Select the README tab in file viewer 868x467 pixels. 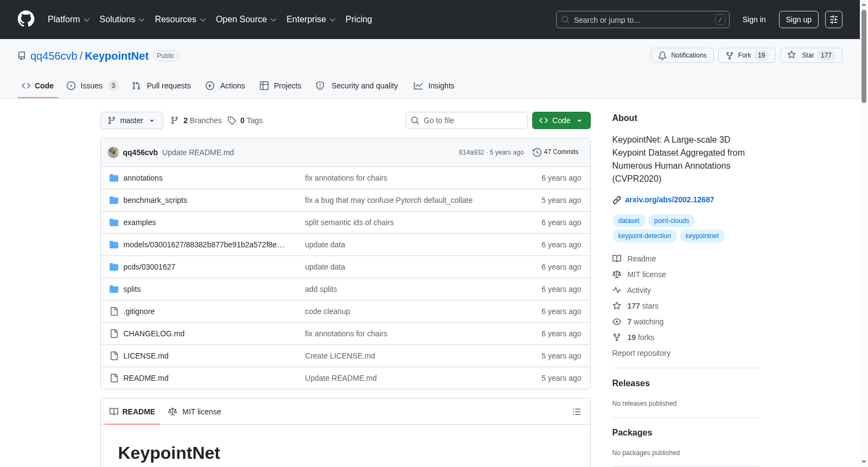pos(132,412)
